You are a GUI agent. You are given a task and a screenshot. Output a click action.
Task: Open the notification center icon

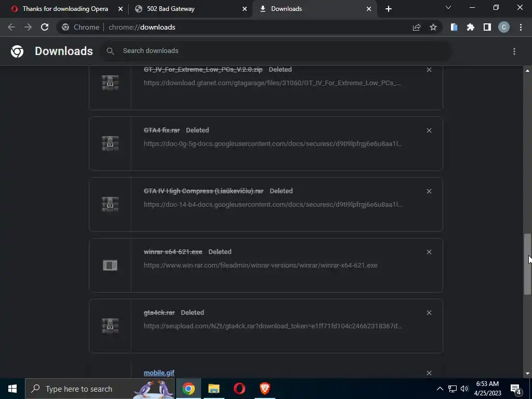(x=516, y=389)
